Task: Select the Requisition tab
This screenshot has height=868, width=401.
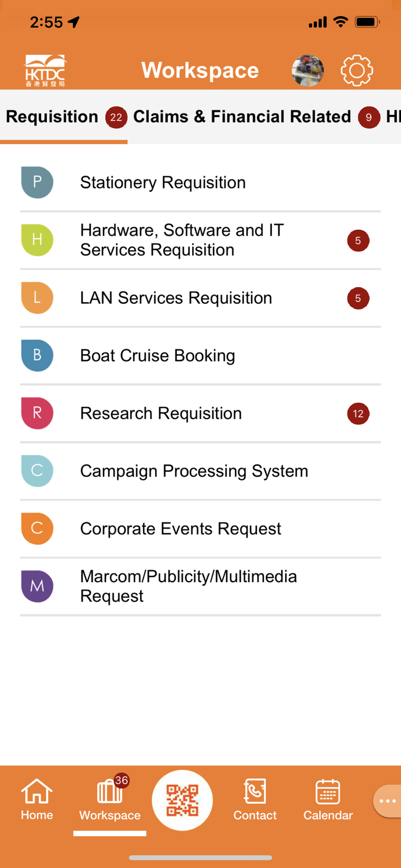Action: (x=52, y=116)
